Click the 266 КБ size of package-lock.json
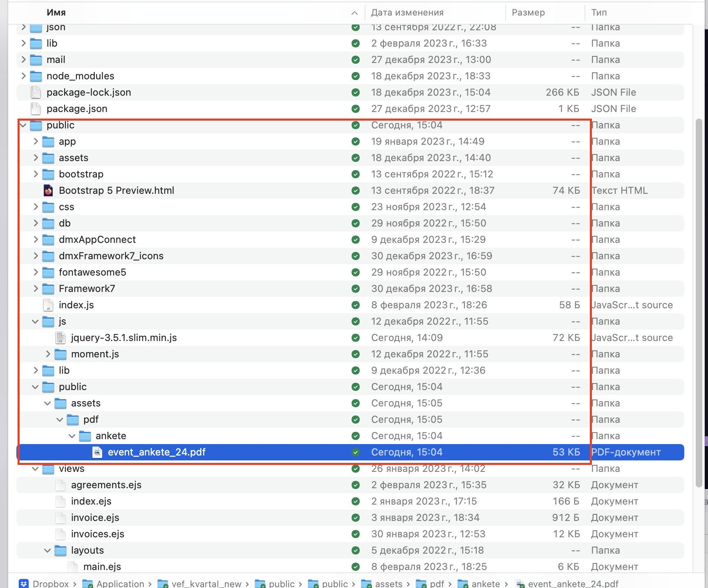The width and height of the screenshot is (708, 588). point(562,92)
